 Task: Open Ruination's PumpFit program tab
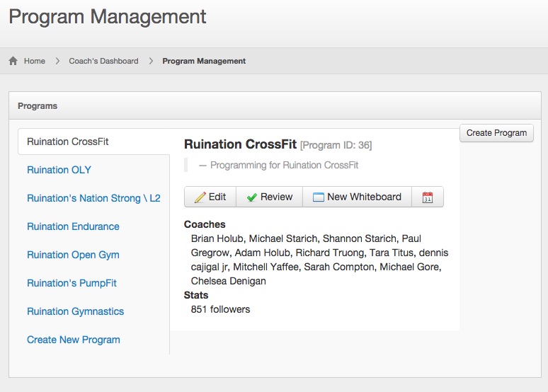pos(72,283)
